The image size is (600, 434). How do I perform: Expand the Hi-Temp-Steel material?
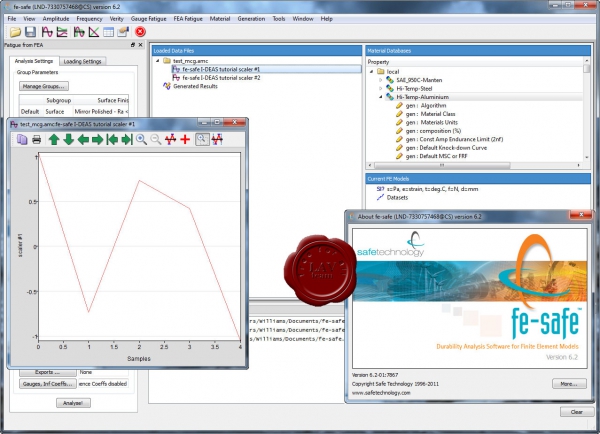point(380,88)
